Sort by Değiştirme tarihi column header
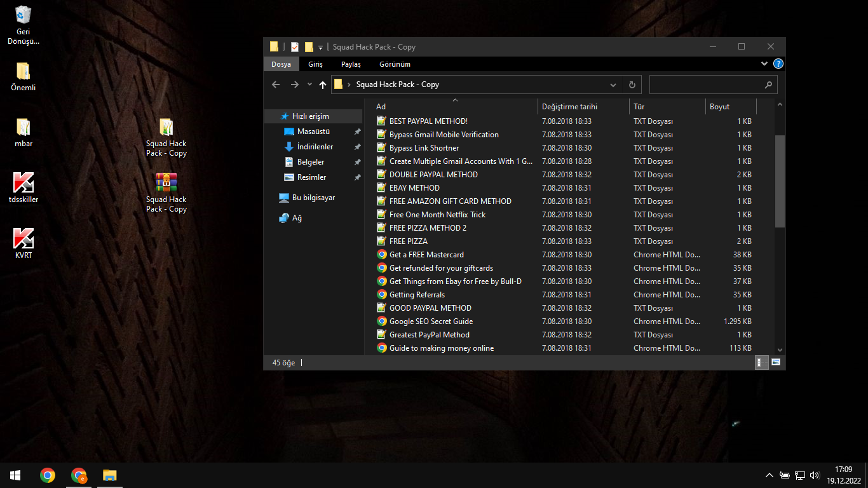The image size is (868, 488). (x=583, y=107)
